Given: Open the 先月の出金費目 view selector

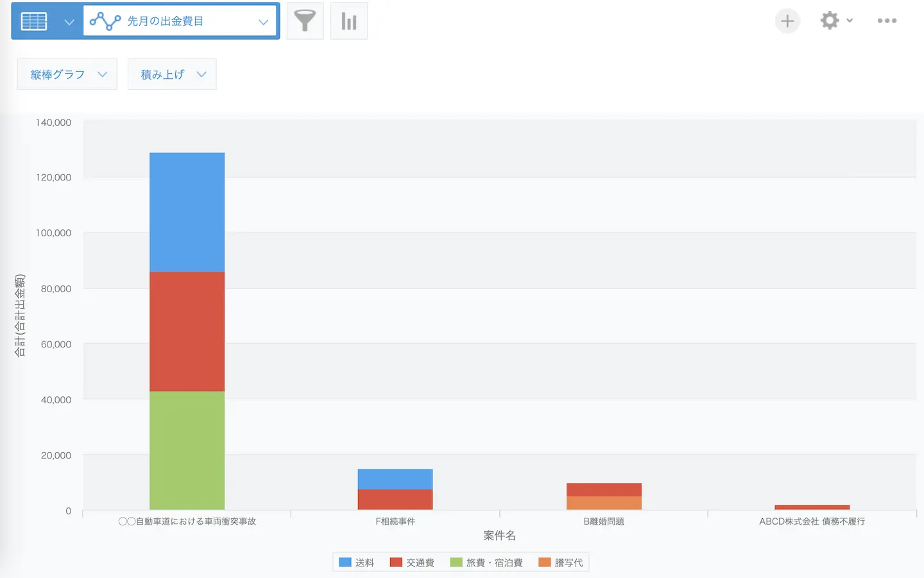Looking at the screenshot, I should 180,21.
